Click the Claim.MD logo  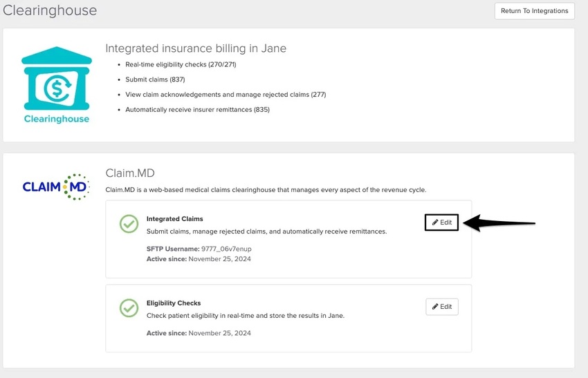click(56, 187)
